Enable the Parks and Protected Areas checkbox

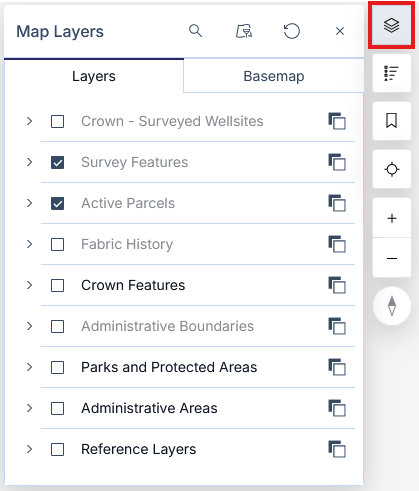pos(57,367)
